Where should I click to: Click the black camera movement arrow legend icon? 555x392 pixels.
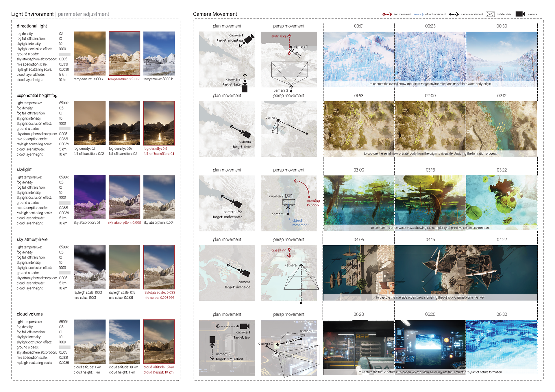tap(454, 14)
